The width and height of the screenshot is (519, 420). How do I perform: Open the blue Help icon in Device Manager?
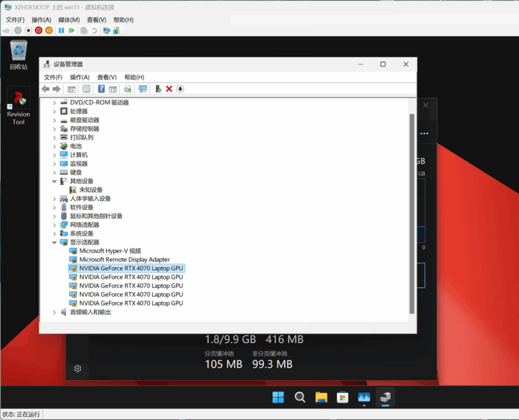click(x=101, y=89)
